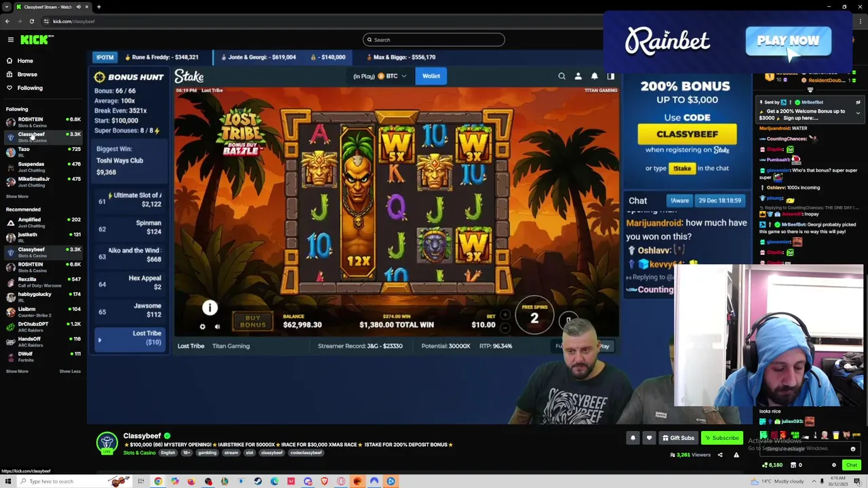Expand Show More under Recommended list
Viewport: 868px width, 488px height.
pos(17,371)
